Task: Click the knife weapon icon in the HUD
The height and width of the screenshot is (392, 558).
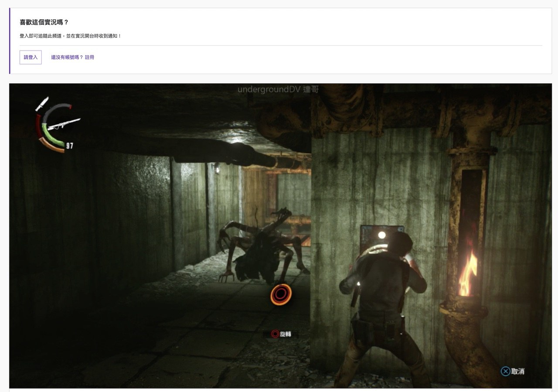Action: pos(42,104)
